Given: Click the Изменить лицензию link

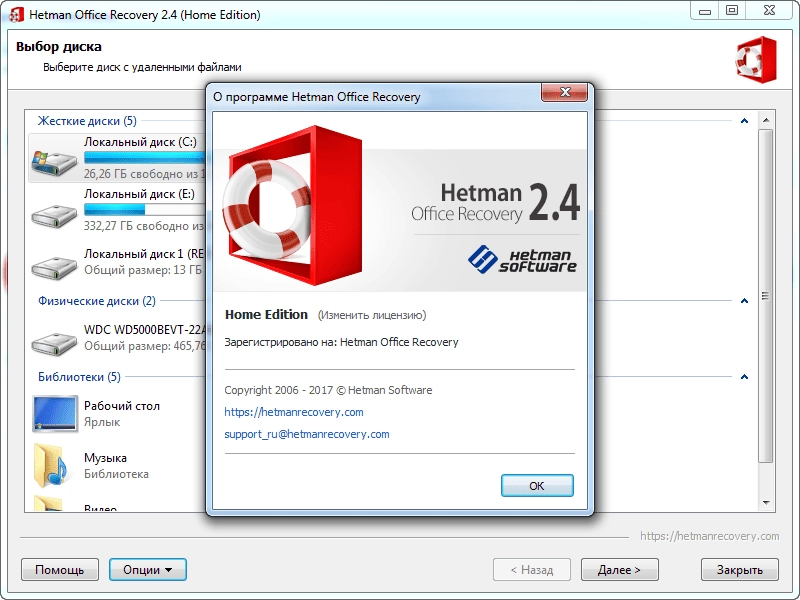Looking at the screenshot, I should click(372, 315).
